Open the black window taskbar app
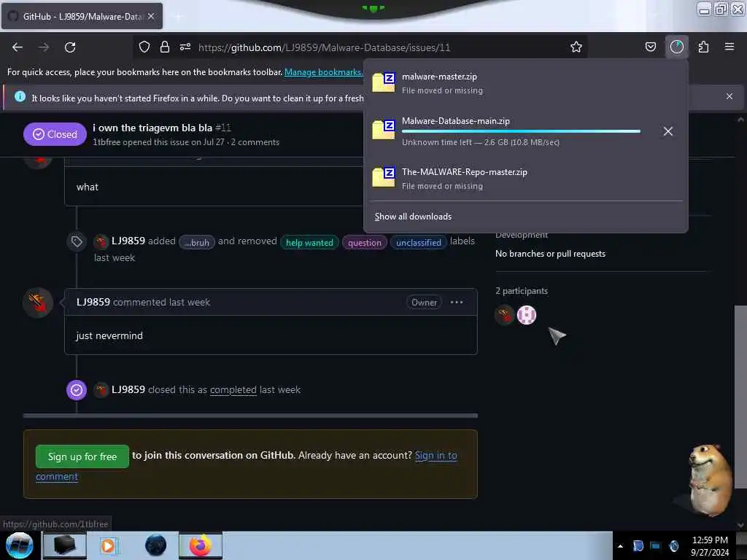 click(x=64, y=545)
